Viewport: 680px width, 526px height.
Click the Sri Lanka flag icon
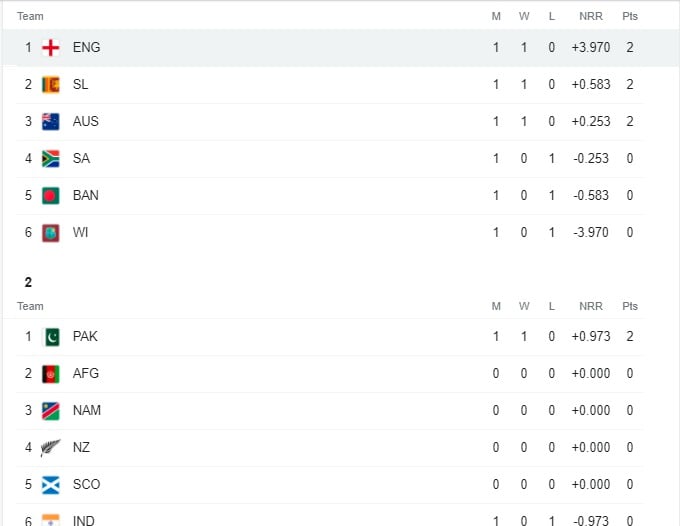pyautogui.click(x=51, y=85)
